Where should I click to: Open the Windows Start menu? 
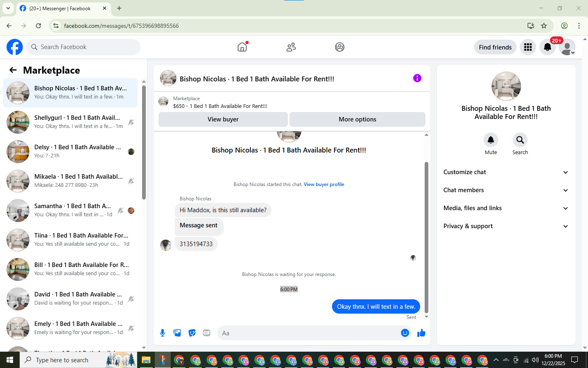click(10, 360)
